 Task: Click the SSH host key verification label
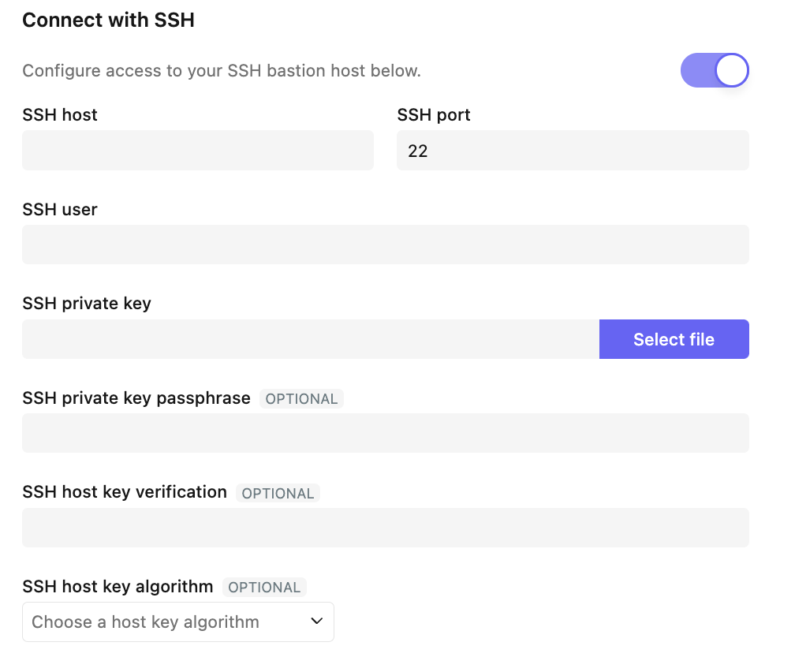125,492
